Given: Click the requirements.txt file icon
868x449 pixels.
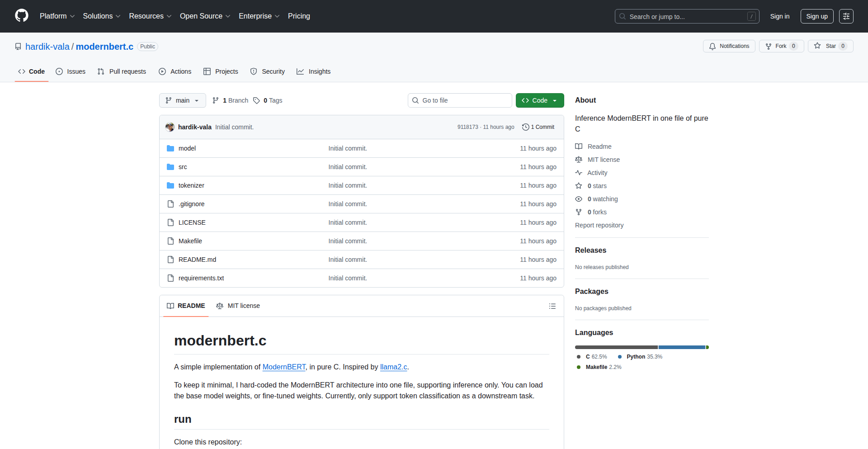Looking at the screenshot, I should pos(170,278).
